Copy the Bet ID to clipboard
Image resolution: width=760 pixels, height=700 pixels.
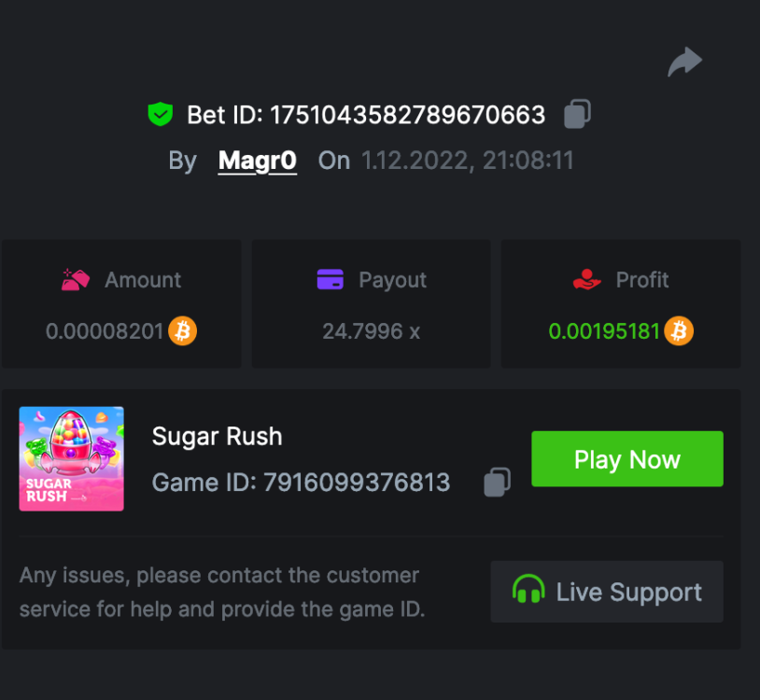(x=577, y=115)
